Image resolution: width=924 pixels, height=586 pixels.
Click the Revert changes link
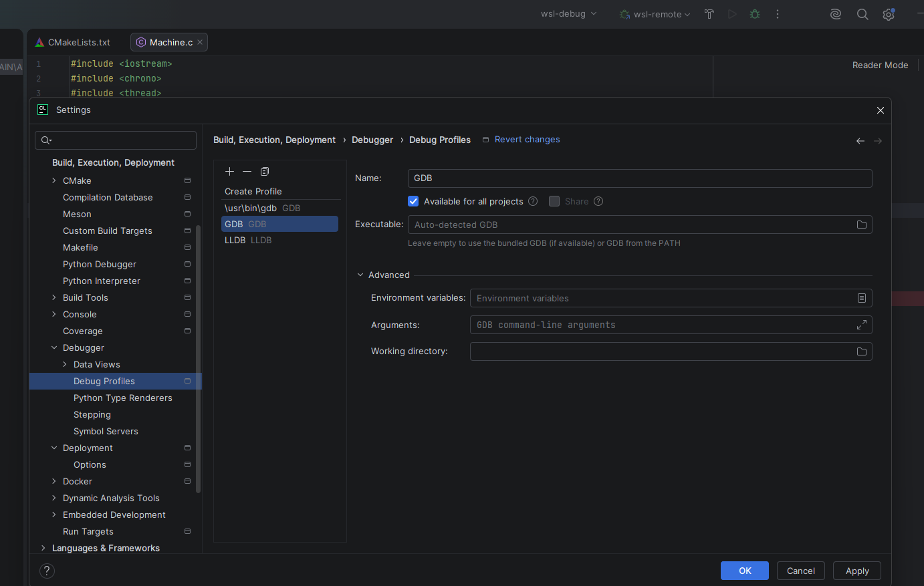528,140
